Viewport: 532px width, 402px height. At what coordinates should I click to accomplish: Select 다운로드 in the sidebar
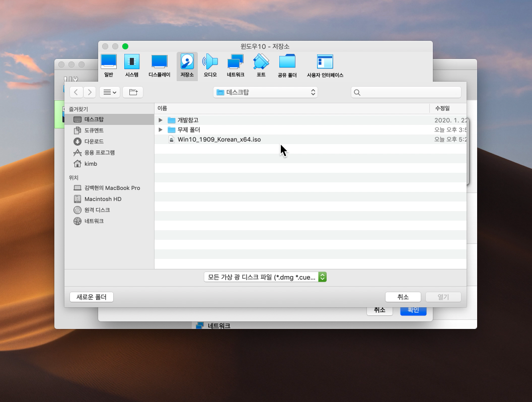tap(109, 142)
